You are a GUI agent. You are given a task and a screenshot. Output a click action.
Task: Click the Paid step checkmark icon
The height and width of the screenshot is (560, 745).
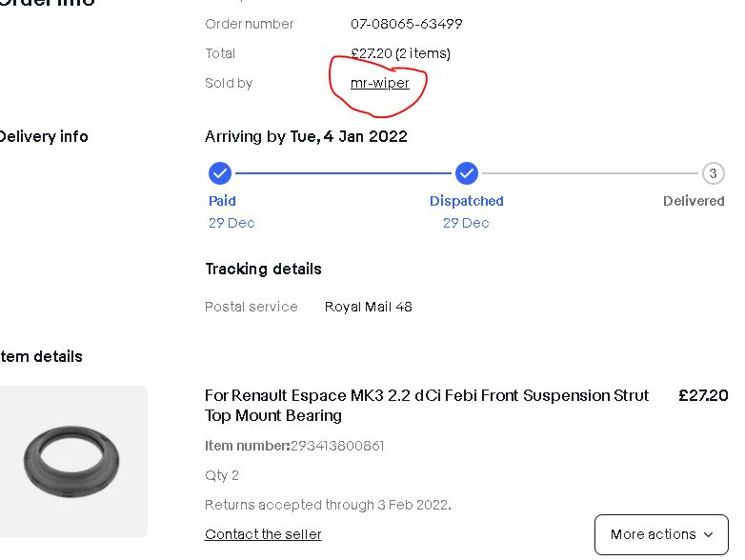(220, 173)
